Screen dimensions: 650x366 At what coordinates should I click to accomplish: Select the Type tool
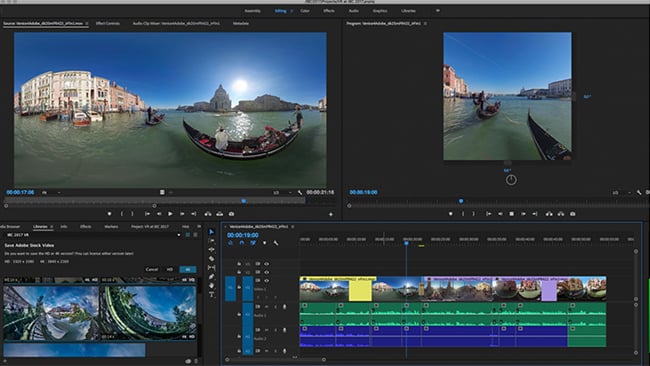click(x=211, y=295)
